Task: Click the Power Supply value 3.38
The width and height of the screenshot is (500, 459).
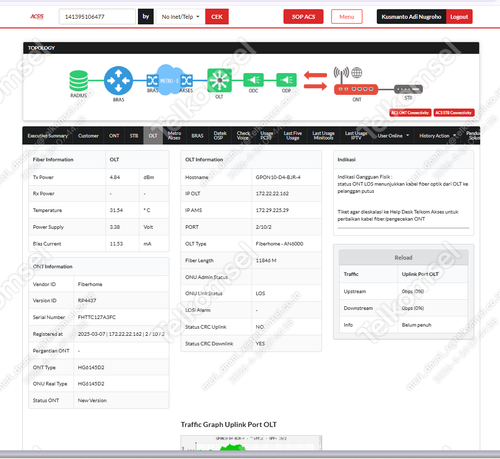Action: (115, 227)
